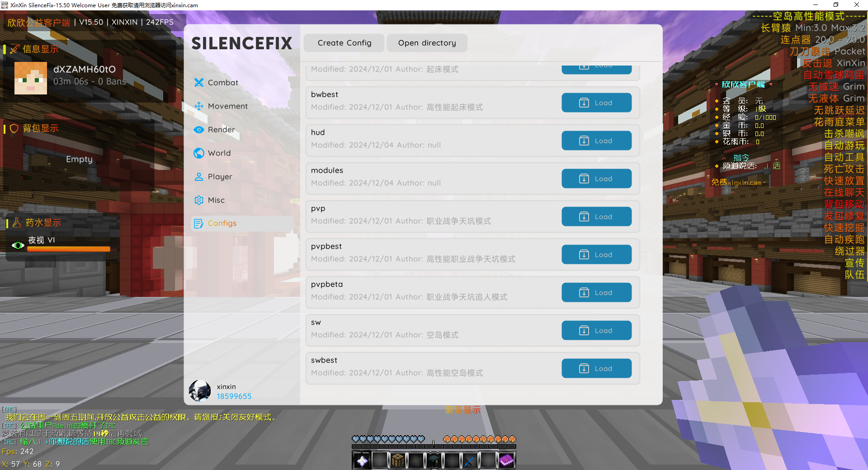Click the Player person icon
This screenshot has height=470, width=868.
point(198,177)
